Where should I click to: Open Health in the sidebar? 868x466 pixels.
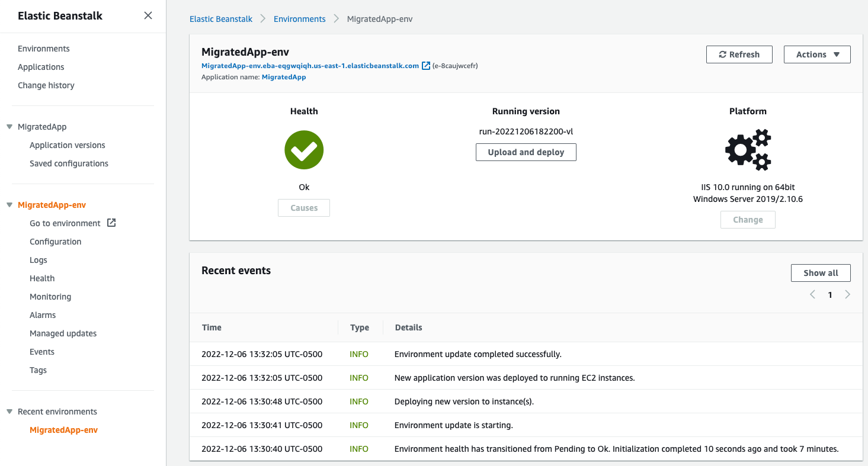(x=42, y=278)
